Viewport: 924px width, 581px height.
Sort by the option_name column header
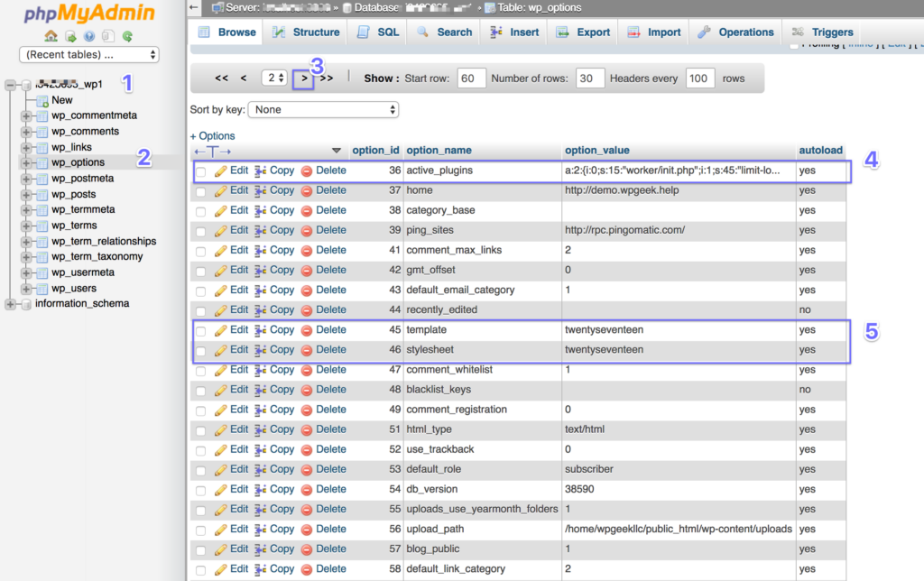pos(439,151)
